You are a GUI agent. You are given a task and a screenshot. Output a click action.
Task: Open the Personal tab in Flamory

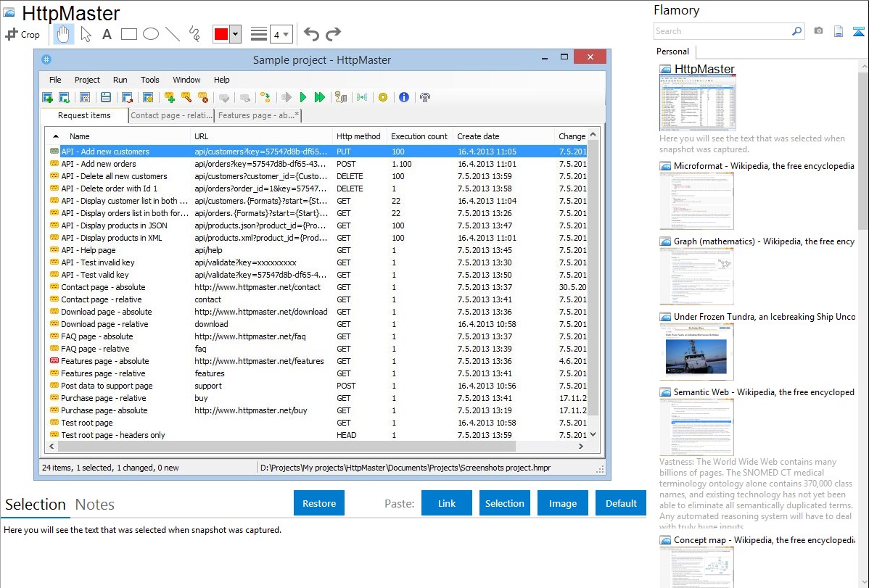[x=672, y=51]
